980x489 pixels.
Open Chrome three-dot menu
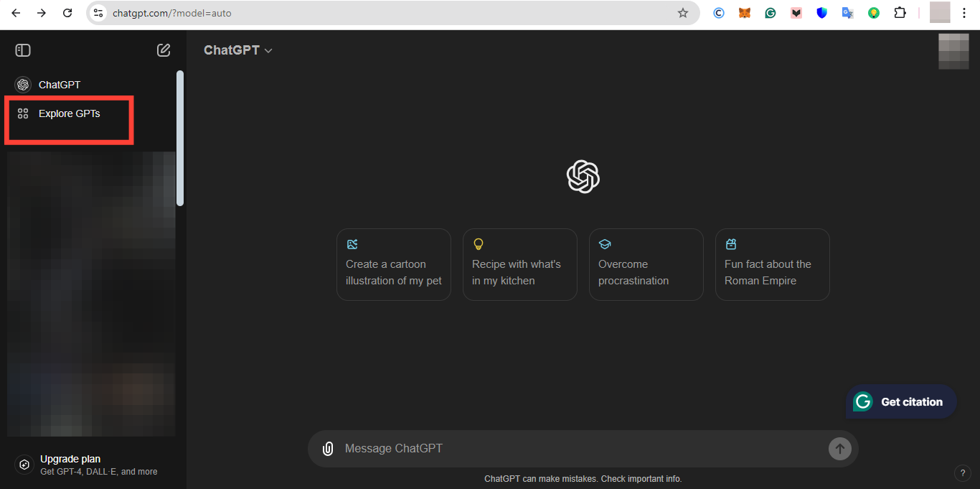(964, 13)
